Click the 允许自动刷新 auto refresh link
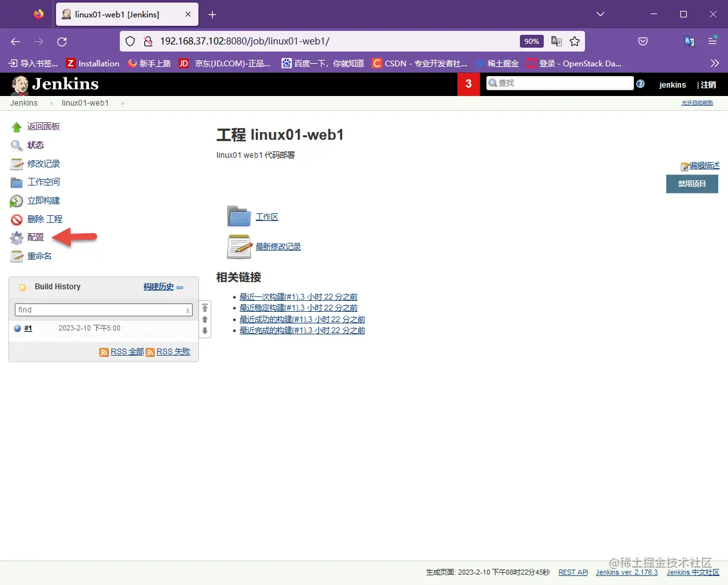This screenshot has width=728, height=585. point(697,103)
